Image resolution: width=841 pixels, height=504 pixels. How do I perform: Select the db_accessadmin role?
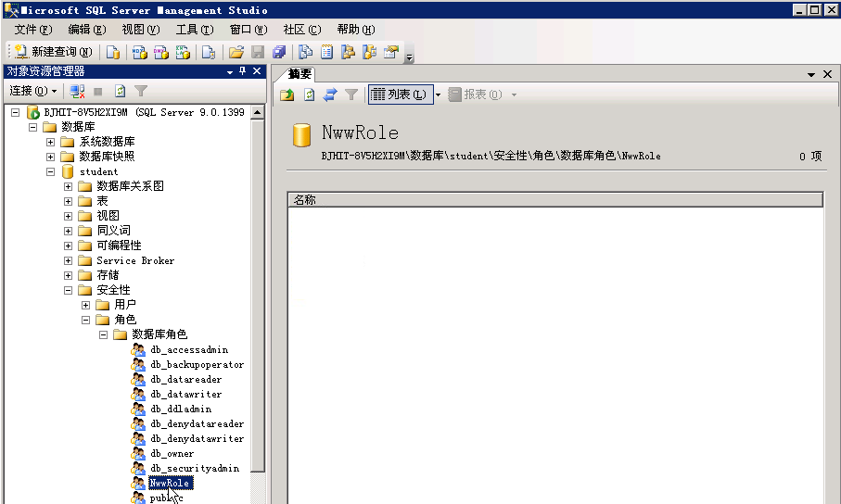point(189,349)
